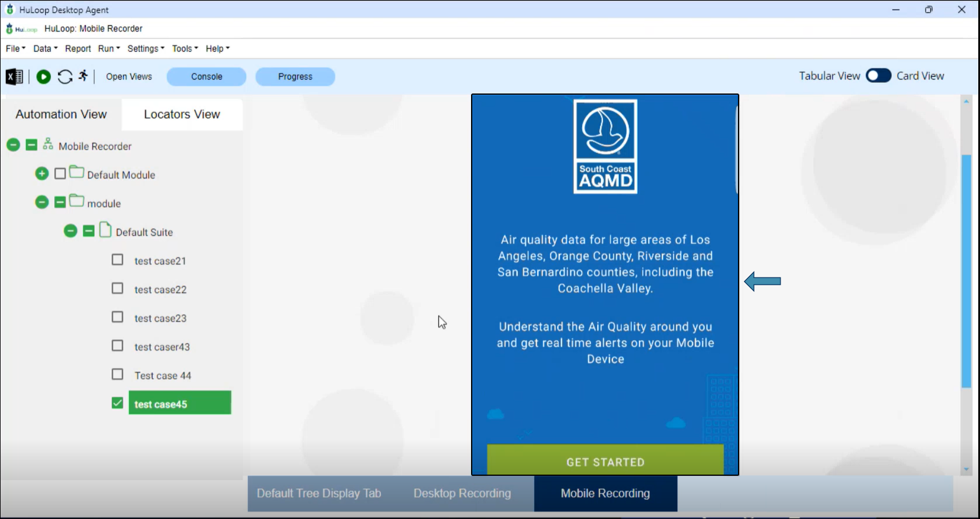Click the right panel vertical scrollbar thumb
This screenshot has width=980, height=519.
966,271
